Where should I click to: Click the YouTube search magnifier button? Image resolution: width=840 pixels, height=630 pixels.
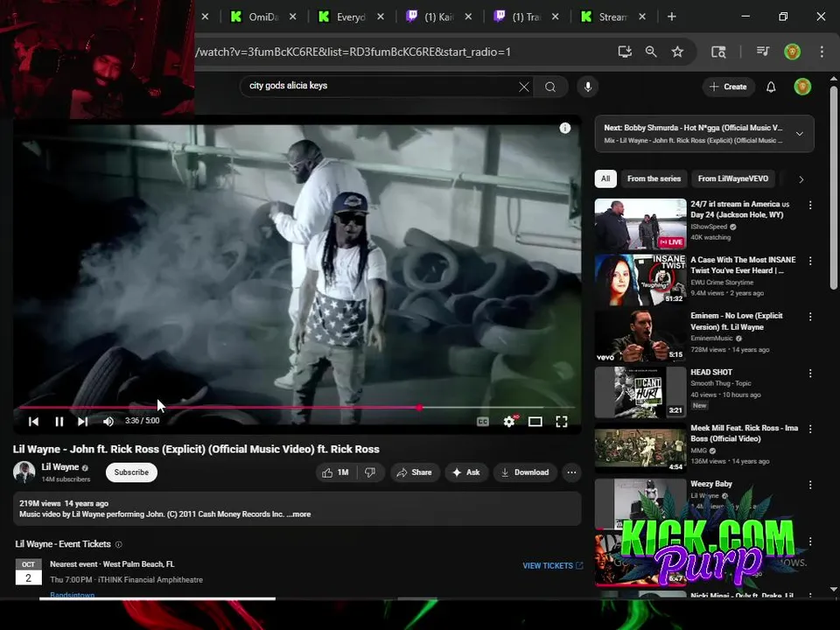tap(550, 87)
